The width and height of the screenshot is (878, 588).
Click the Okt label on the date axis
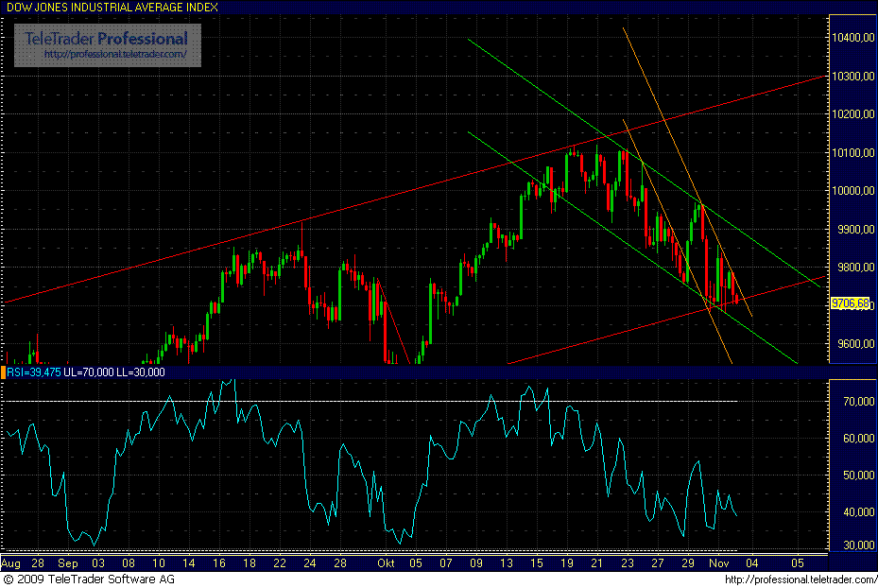[x=386, y=562]
